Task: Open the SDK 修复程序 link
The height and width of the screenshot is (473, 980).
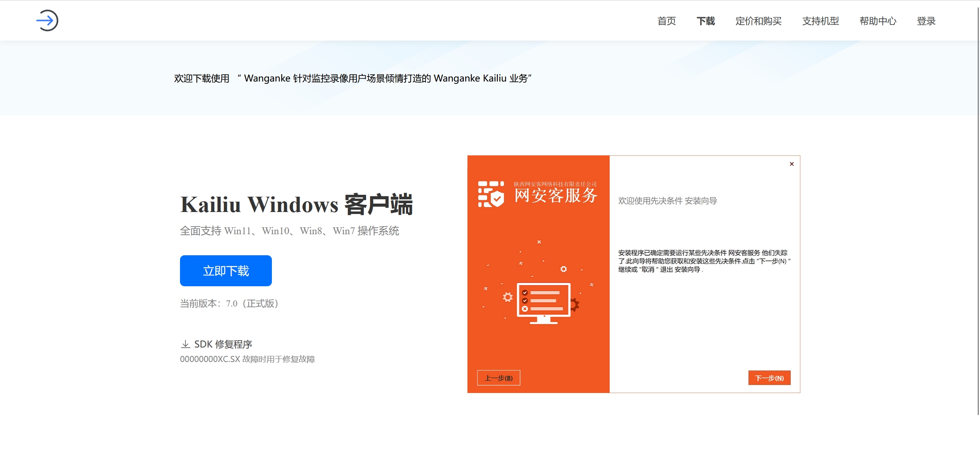Action: (x=223, y=344)
